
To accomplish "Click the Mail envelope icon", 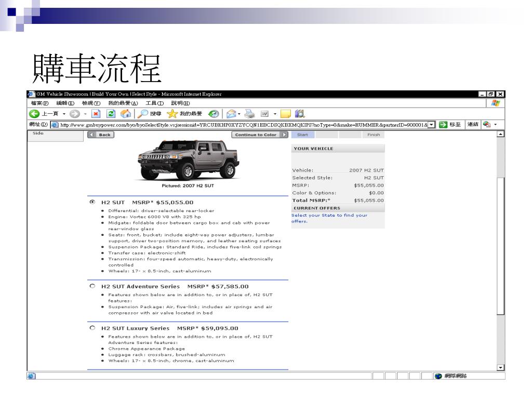I will click(x=231, y=114).
